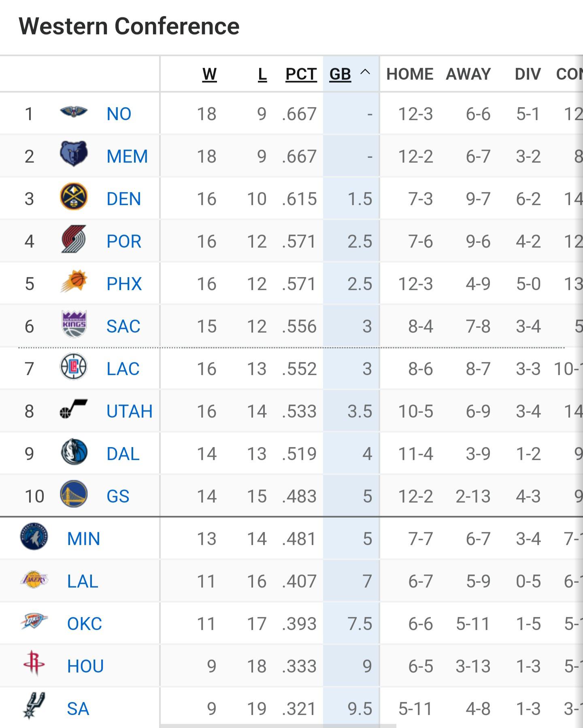This screenshot has height=728, width=583.
Task: Click the Denver Nuggets logo
Action: 74,197
